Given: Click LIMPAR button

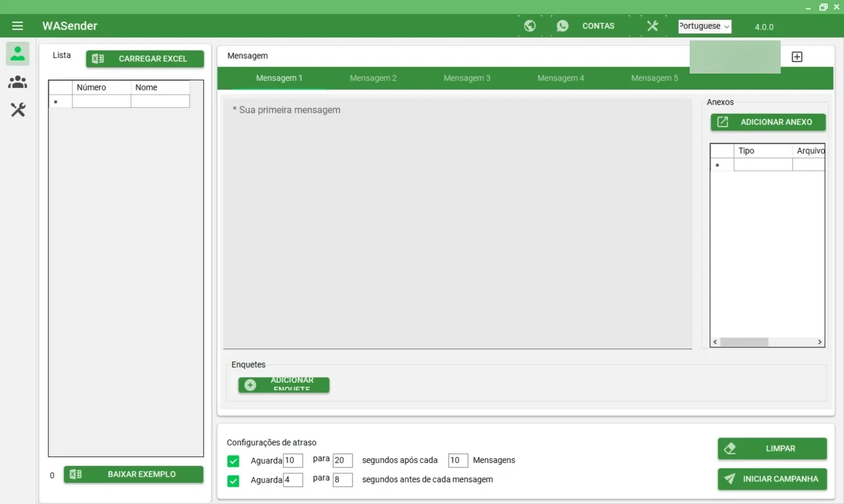Looking at the screenshot, I should (772, 449).
